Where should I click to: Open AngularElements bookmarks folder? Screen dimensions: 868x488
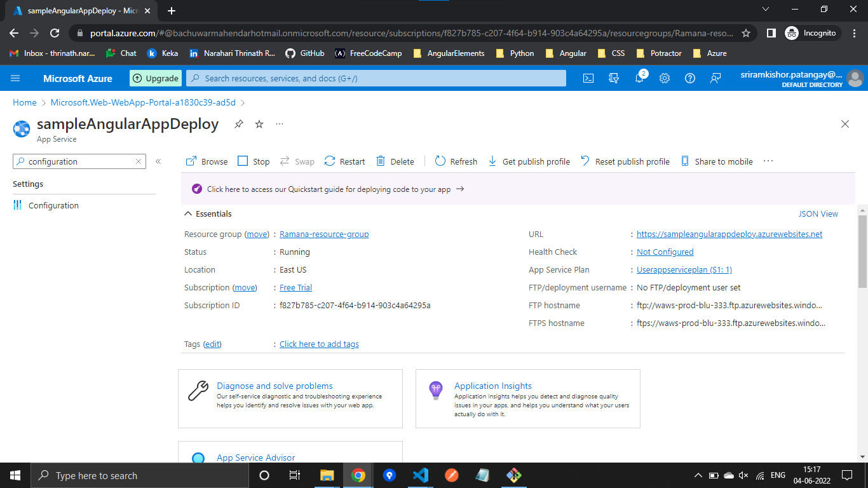449,53
